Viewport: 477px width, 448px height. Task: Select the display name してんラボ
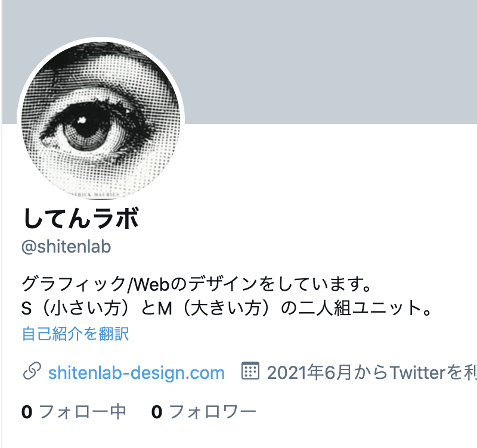pyautogui.click(x=81, y=218)
